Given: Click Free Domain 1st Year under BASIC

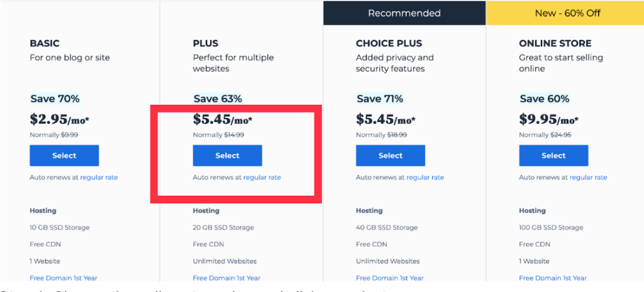Looking at the screenshot, I should (x=64, y=278).
